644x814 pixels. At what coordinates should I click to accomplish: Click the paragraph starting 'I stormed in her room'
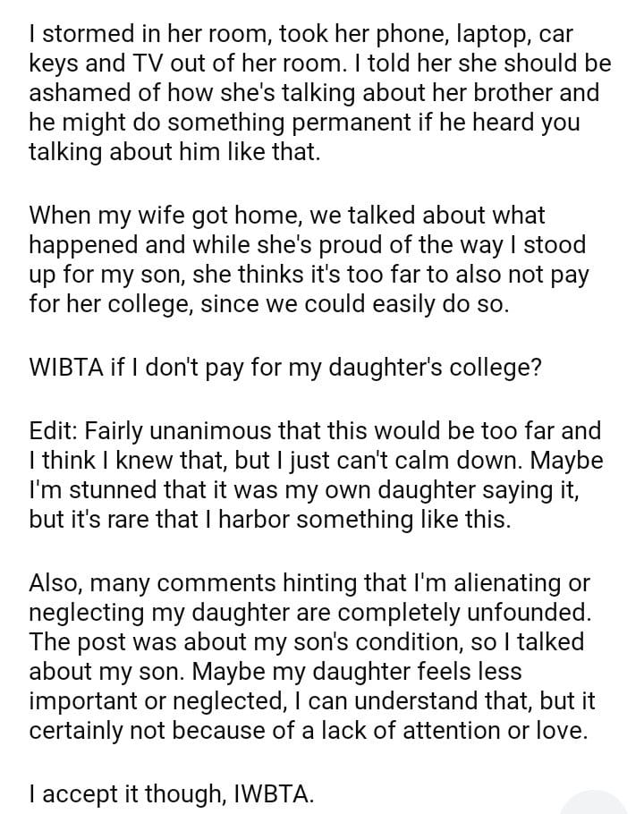[304, 94]
